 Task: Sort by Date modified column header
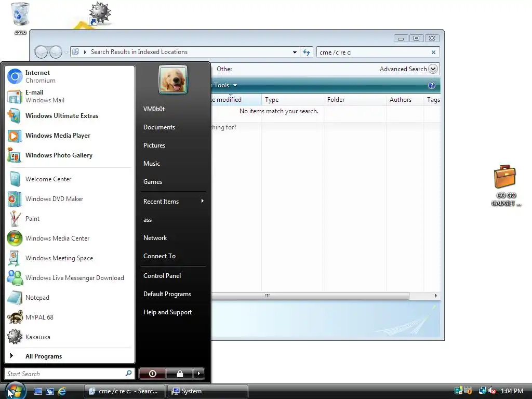tap(236, 100)
